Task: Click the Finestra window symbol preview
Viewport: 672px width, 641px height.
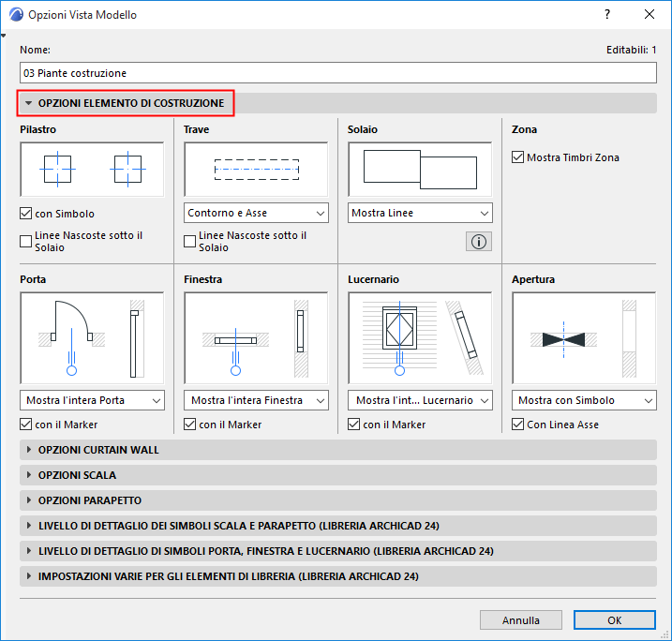Action: point(256,338)
